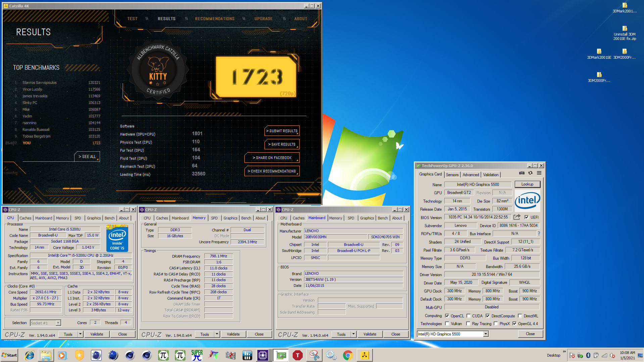This screenshot has height=362, width=644.
Task: Click the Windows Start button
Action: [x=9, y=355]
